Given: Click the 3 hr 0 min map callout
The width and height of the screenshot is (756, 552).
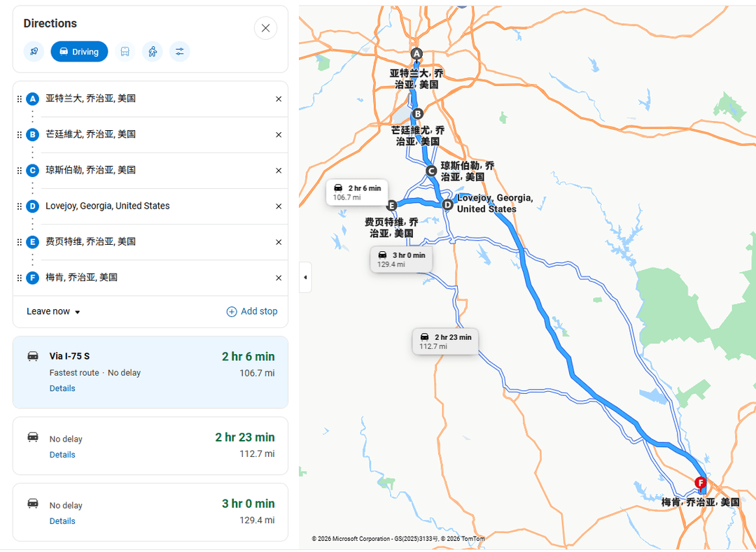Looking at the screenshot, I should pos(401,259).
